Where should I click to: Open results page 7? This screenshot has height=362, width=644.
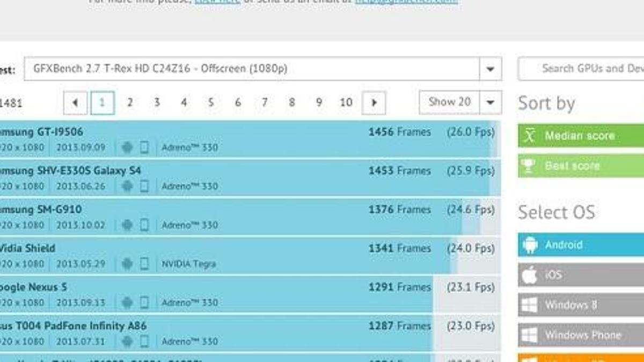coord(265,102)
